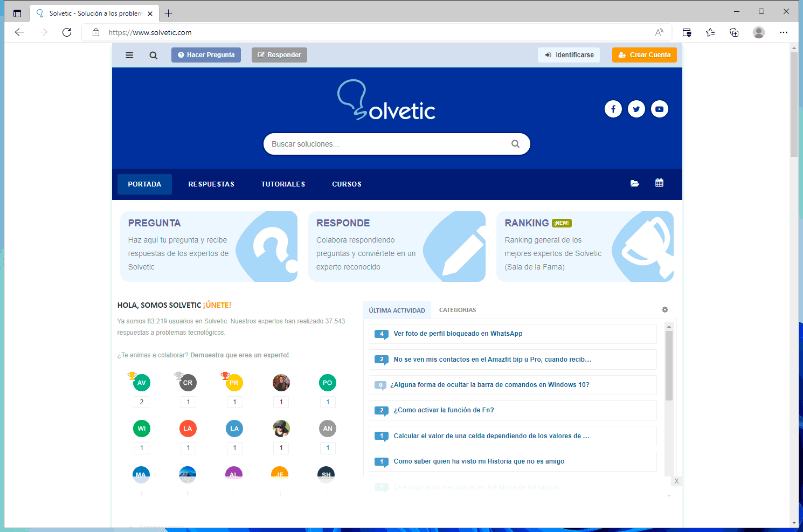This screenshot has height=532, width=803.
Task: Refresh the page with reload icon
Action: [67, 32]
